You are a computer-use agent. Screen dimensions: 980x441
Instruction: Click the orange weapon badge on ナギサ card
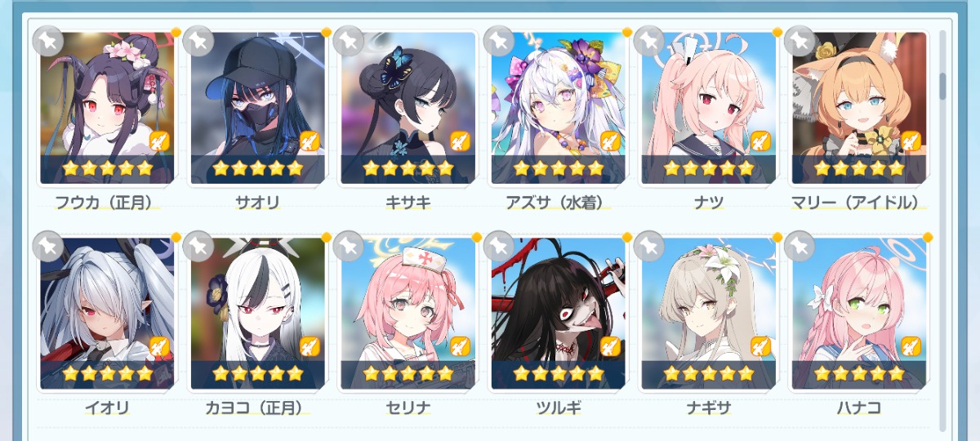[760, 346]
